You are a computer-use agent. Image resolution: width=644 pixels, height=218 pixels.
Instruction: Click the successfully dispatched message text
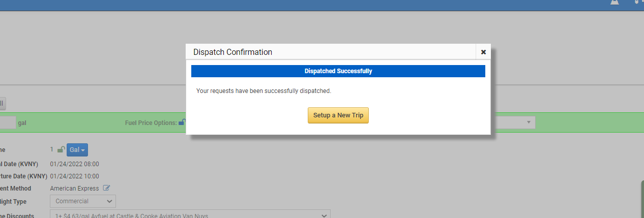[x=264, y=91]
